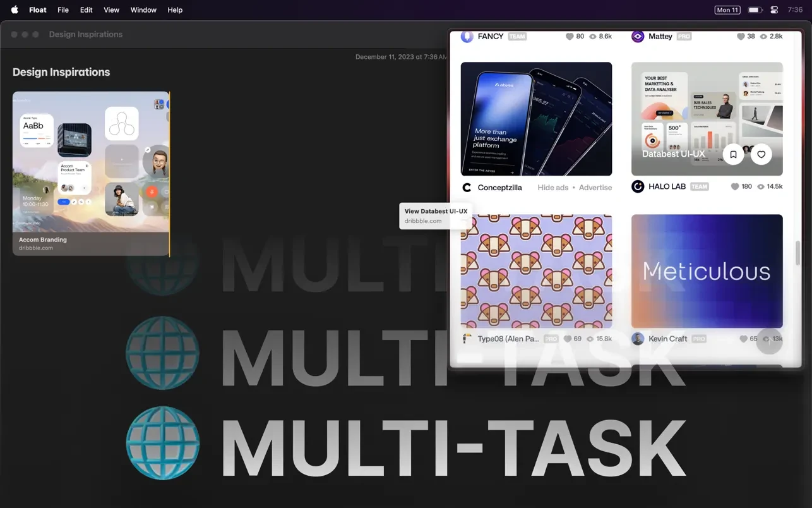This screenshot has width=812, height=508.
Task: Click the Advertise link
Action: [595, 188]
